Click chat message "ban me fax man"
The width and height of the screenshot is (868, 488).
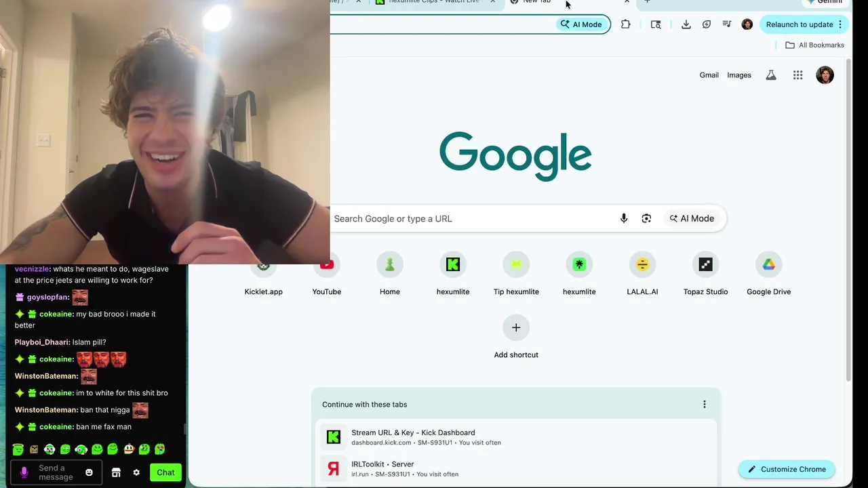tap(104, 427)
